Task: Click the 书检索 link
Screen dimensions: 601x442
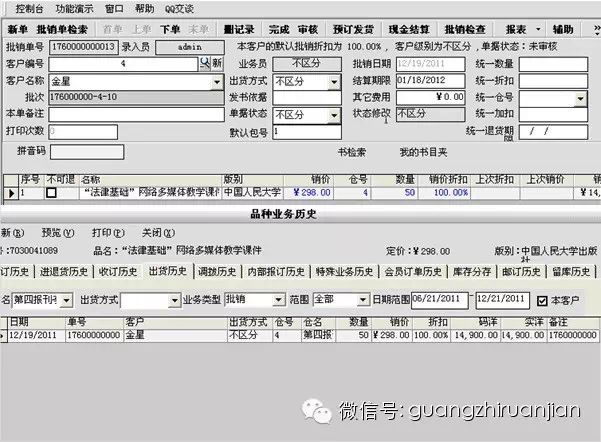Action: click(x=351, y=152)
